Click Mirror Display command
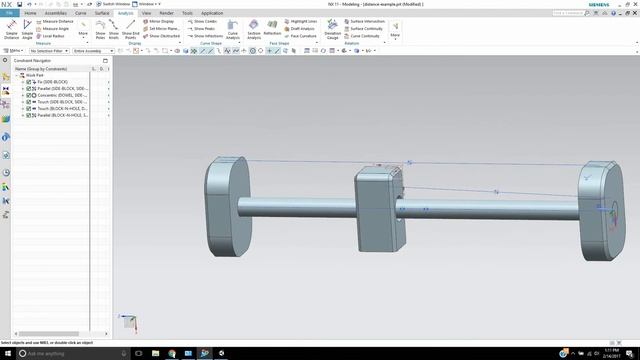Image resolution: width=640 pixels, height=360 pixels. tap(158, 21)
